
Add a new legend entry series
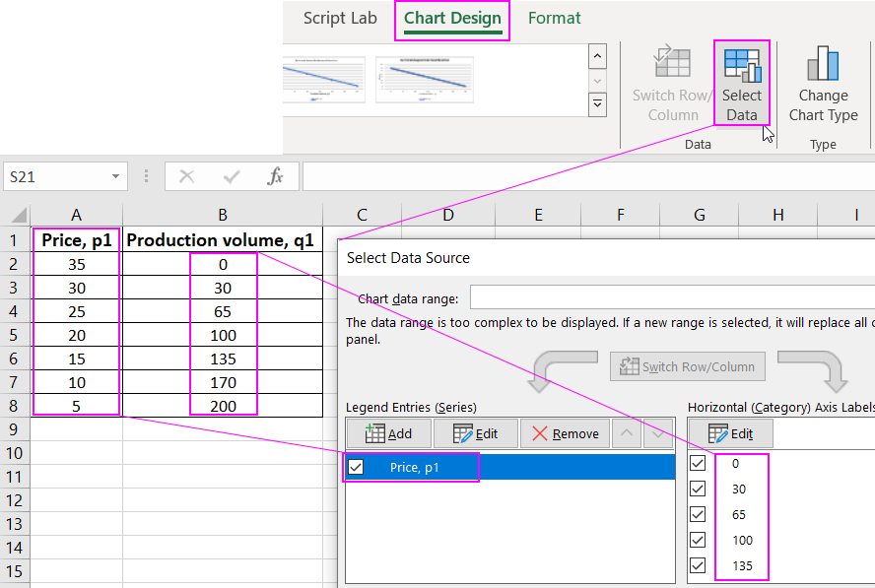(x=388, y=433)
